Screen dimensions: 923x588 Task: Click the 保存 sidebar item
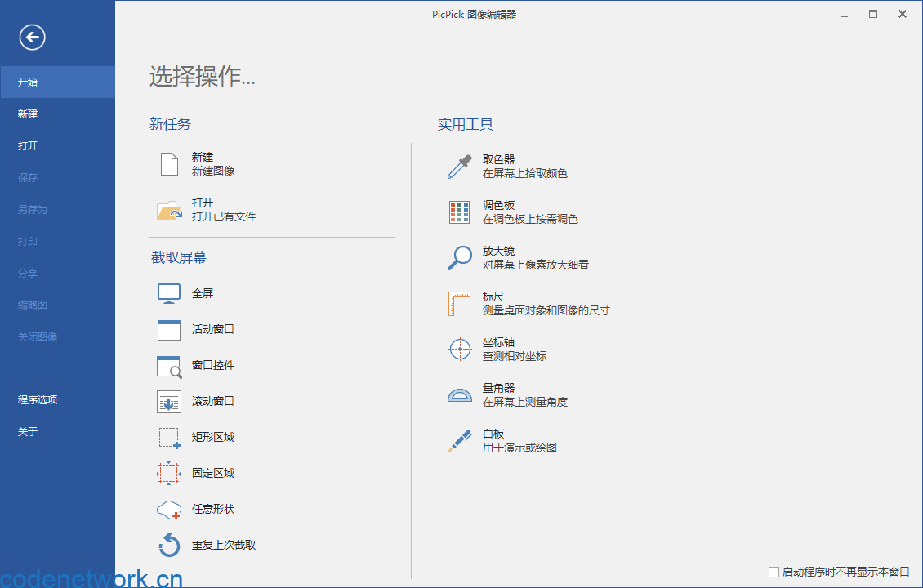[58, 177]
